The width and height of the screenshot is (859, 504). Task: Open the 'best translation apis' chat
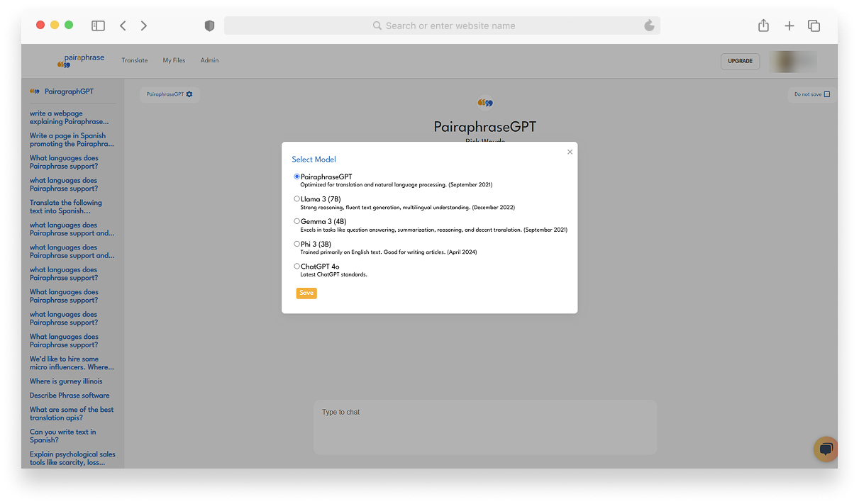[x=72, y=414]
